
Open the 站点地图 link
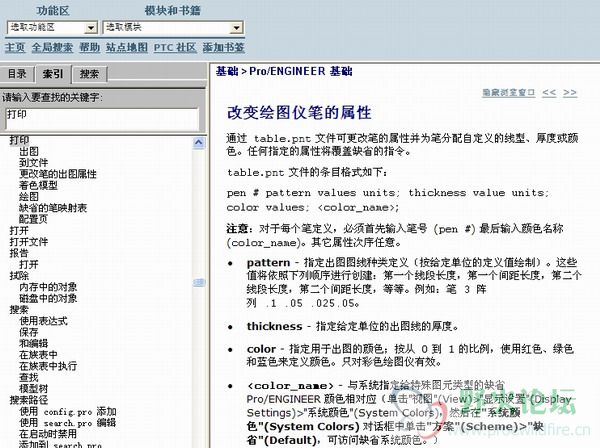pyautogui.click(x=127, y=47)
